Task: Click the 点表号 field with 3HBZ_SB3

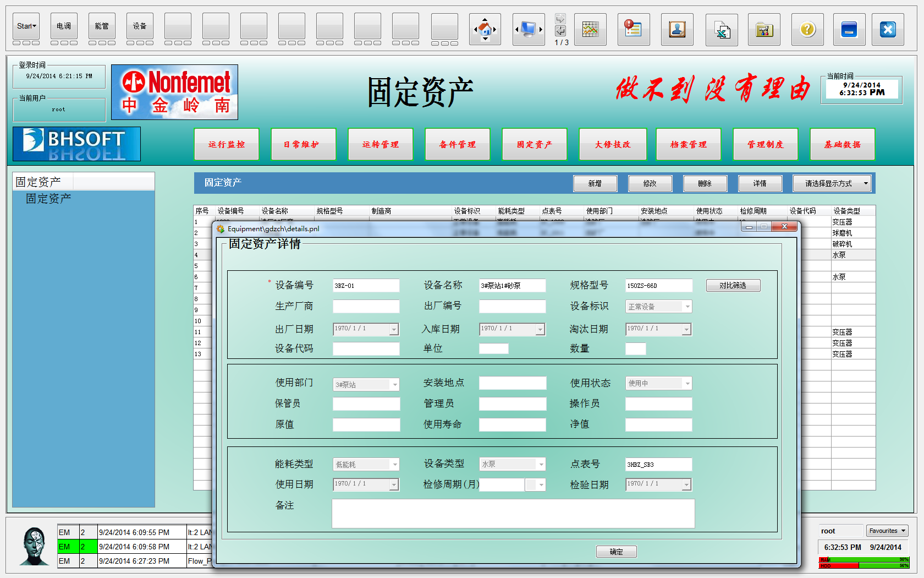Action: pyautogui.click(x=659, y=464)
